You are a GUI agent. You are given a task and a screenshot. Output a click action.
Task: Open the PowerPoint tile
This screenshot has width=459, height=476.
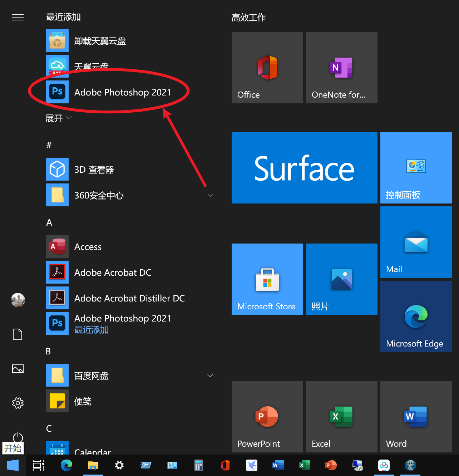tap(267, 417)
